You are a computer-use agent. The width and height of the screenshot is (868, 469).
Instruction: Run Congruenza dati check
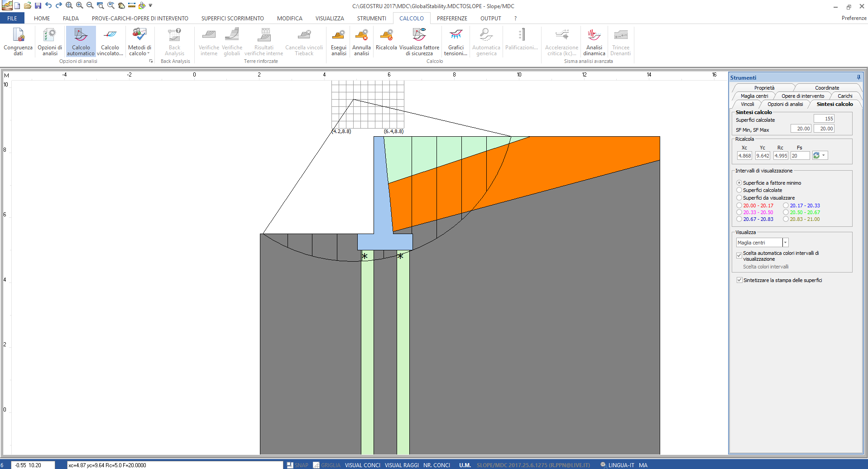click(18, 42)
